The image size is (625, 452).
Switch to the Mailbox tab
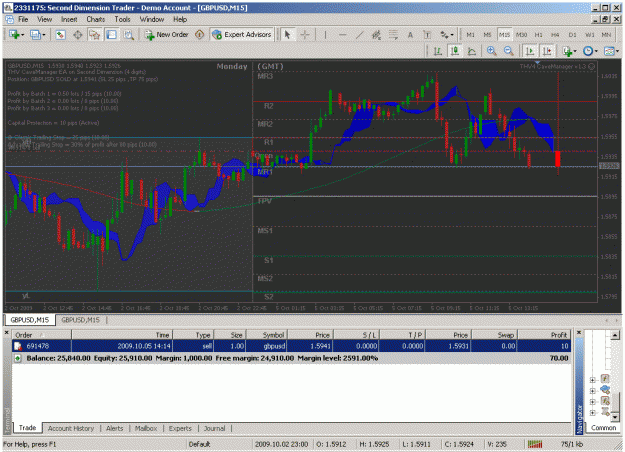(x=146, y=428)
